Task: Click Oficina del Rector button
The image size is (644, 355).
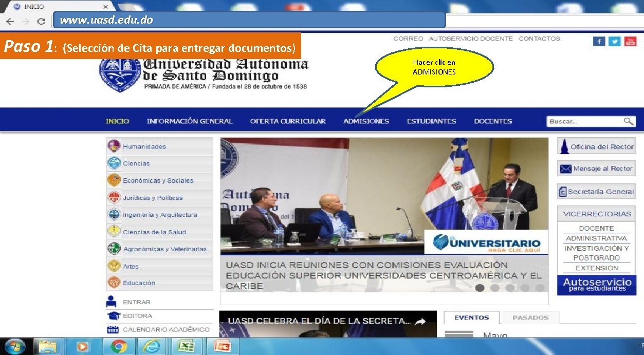Action: (x=596, y=146)
